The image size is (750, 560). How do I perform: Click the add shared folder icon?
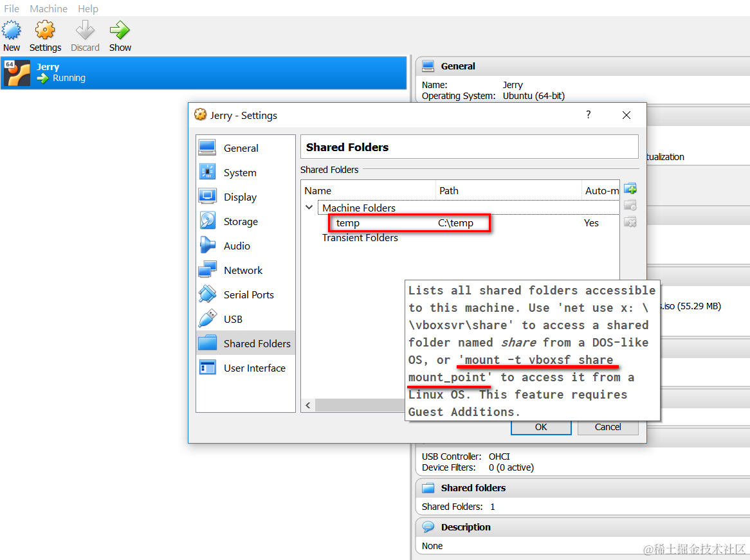[x=630, y=188]
